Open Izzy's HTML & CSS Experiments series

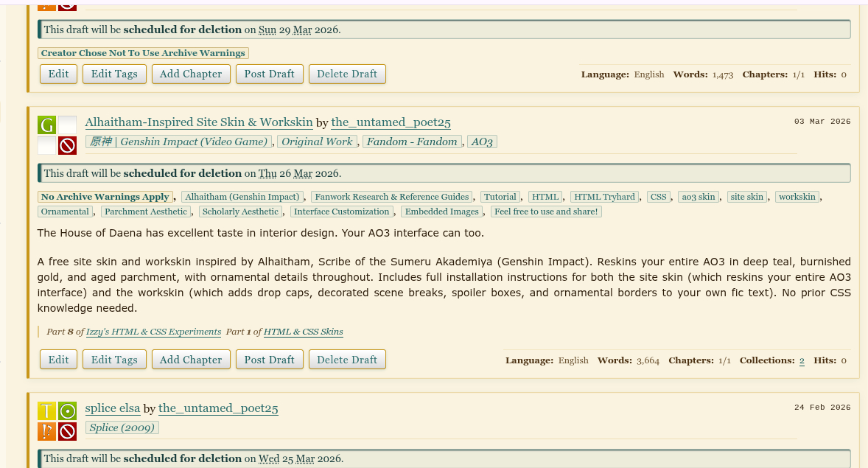[153, 332]
